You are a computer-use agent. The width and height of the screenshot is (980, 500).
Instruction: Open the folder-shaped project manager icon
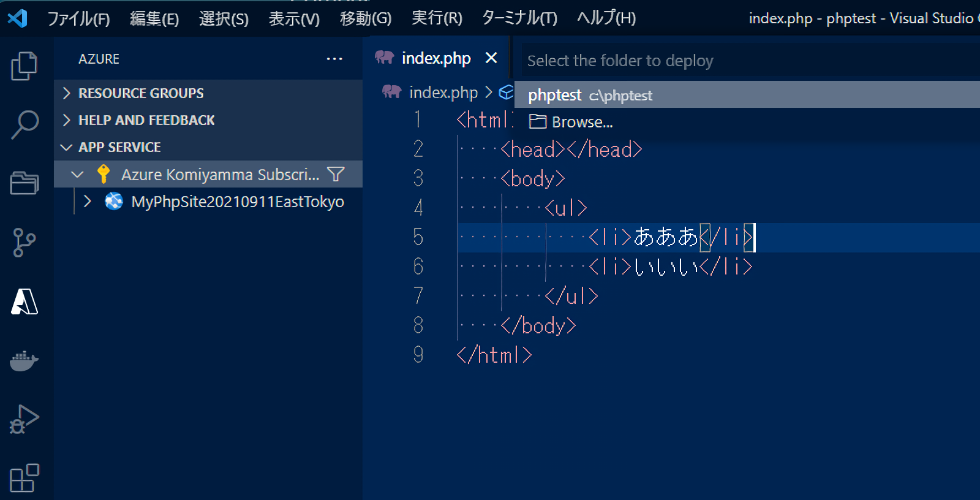(24, 183)
